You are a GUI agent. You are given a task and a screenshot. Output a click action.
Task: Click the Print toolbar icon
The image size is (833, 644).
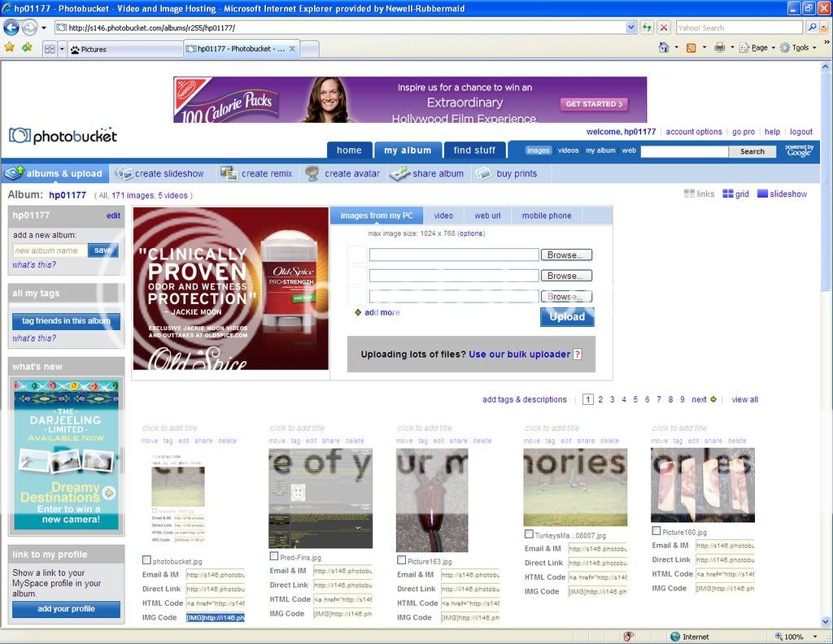tap(719, 48)
